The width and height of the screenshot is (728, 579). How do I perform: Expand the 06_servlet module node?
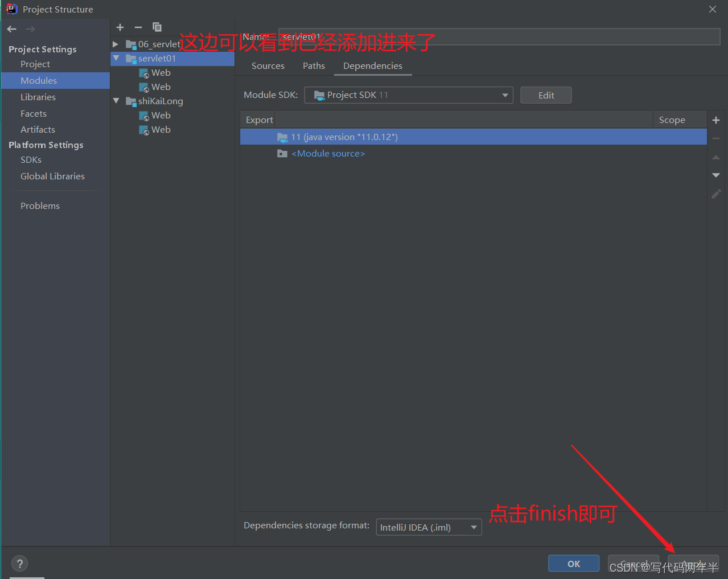click(116, 44)
